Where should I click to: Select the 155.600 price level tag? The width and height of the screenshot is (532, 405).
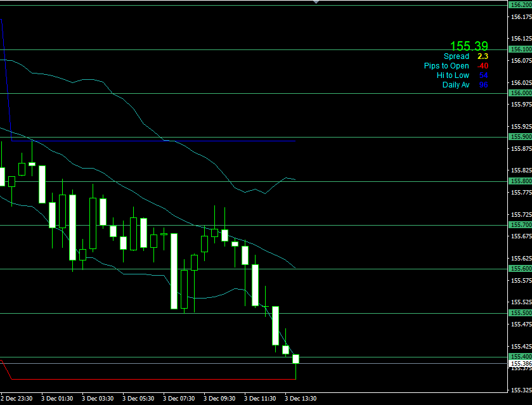[520, 269]
